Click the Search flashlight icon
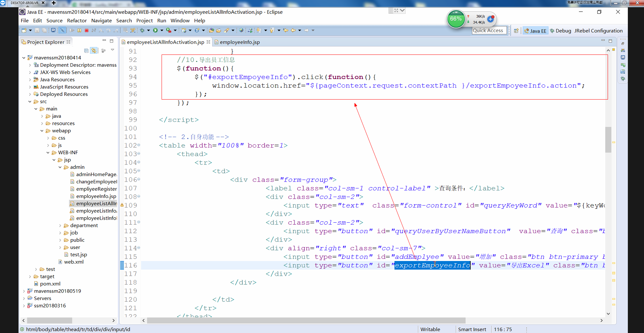 pos(227,30)
